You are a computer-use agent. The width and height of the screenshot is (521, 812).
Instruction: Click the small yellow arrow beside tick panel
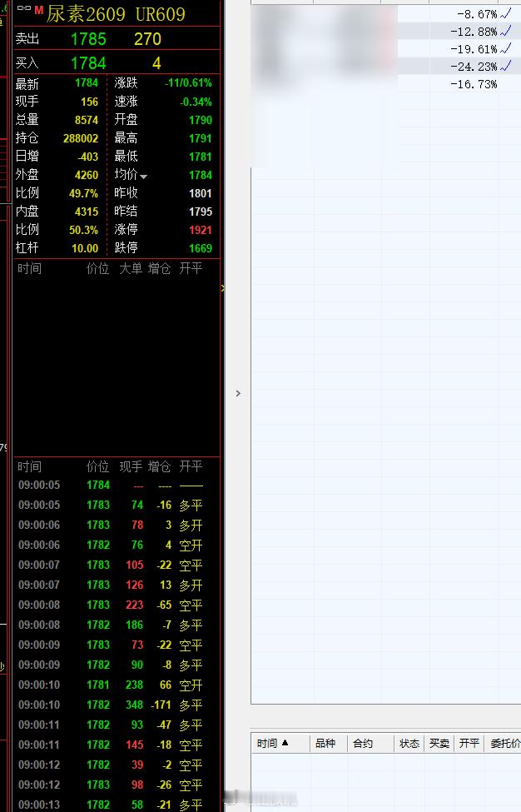point(222,288)
